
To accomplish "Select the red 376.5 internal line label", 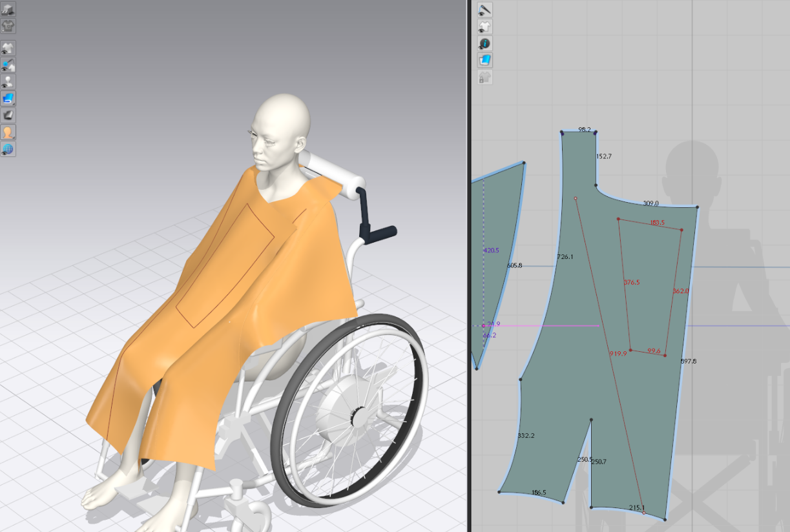I will [632, 282].
